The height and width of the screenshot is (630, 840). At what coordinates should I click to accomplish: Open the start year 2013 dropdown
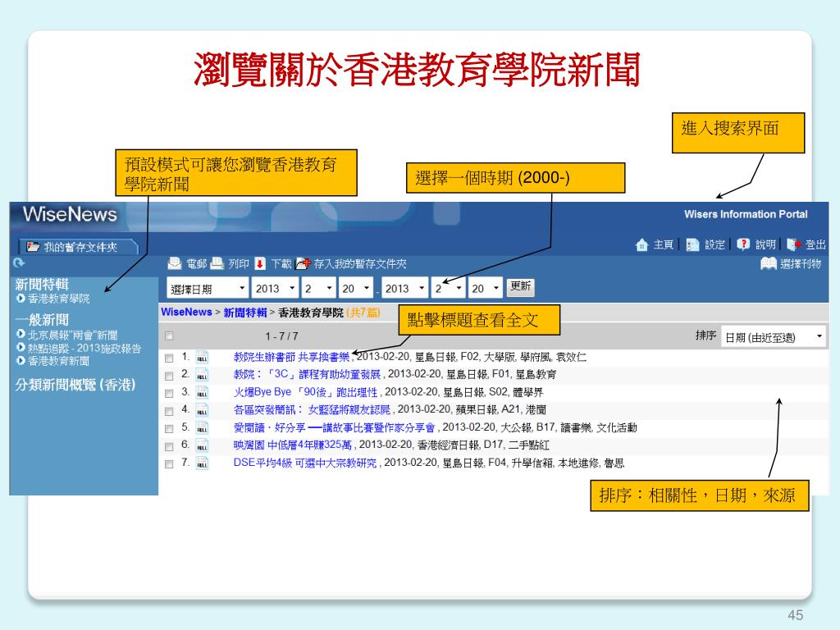coord(275,288)
